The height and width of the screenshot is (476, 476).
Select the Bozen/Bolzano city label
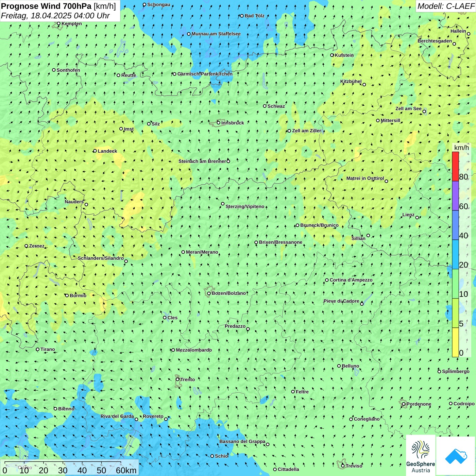point(228,293)
